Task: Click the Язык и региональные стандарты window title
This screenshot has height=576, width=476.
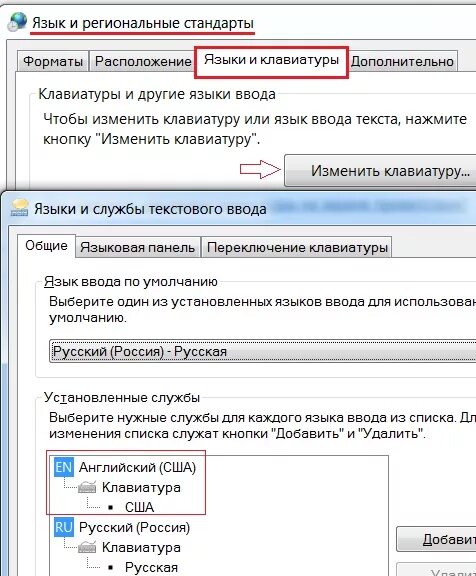Action: tap(143, 23)
